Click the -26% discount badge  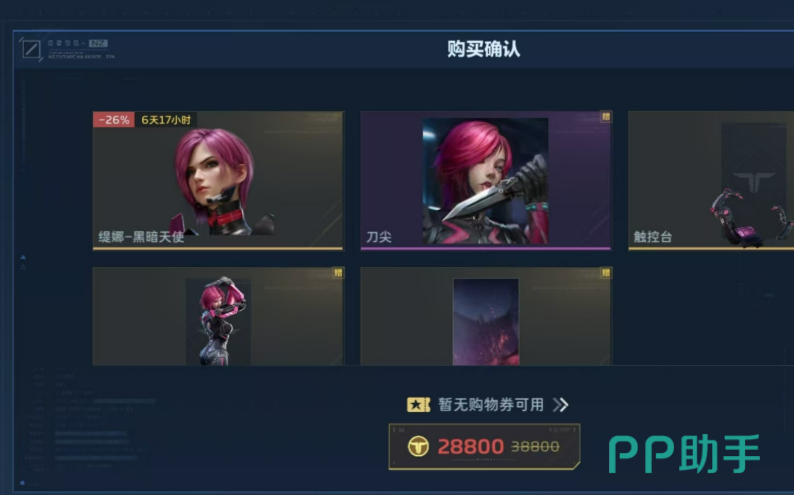click(x=113, y=120)
